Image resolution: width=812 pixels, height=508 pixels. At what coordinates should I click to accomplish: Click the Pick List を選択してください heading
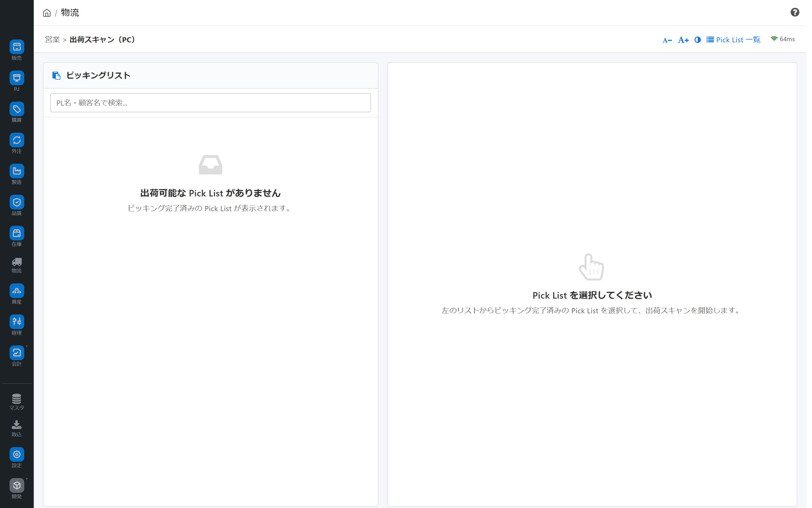[x=592, y=295]
